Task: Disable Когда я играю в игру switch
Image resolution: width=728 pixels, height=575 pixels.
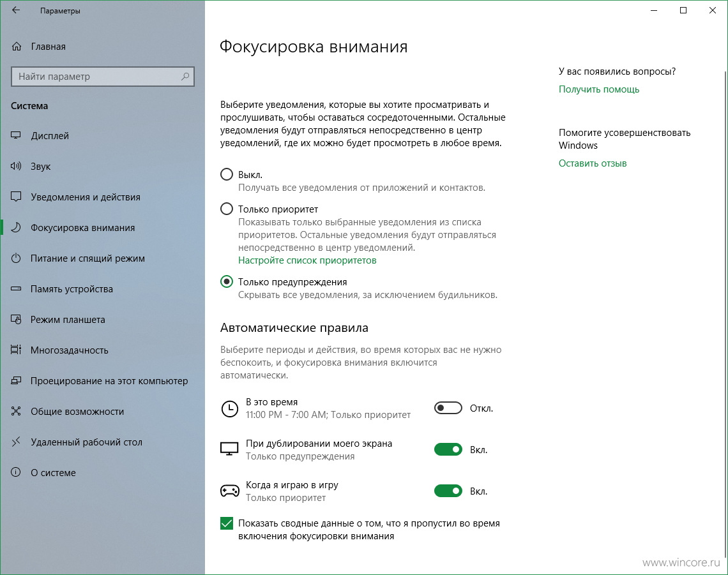Action: point(448,491)
